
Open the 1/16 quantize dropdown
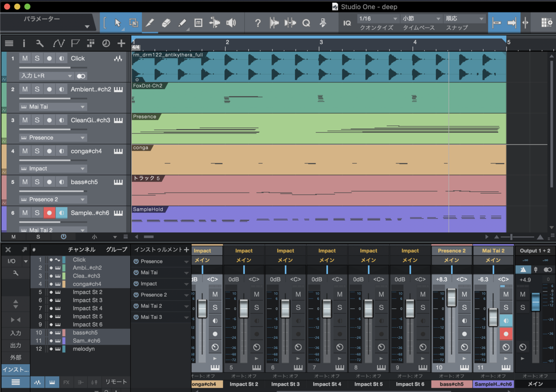point(378,19)
